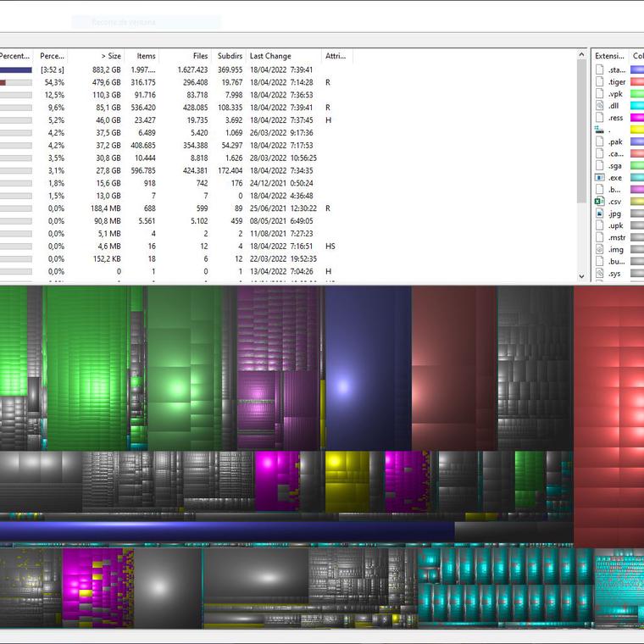Click the .sys file type icon
This screenshot has height=644, width=644.
[x=599, y=274]
